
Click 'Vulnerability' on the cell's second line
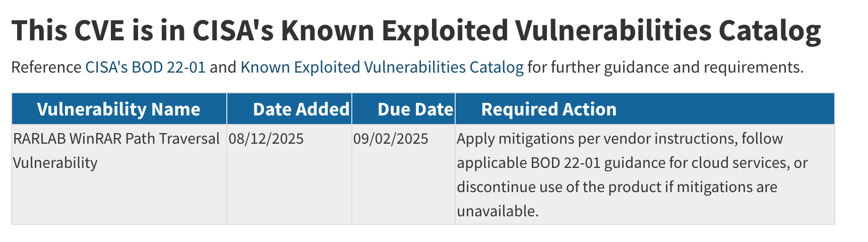point(55,162)
